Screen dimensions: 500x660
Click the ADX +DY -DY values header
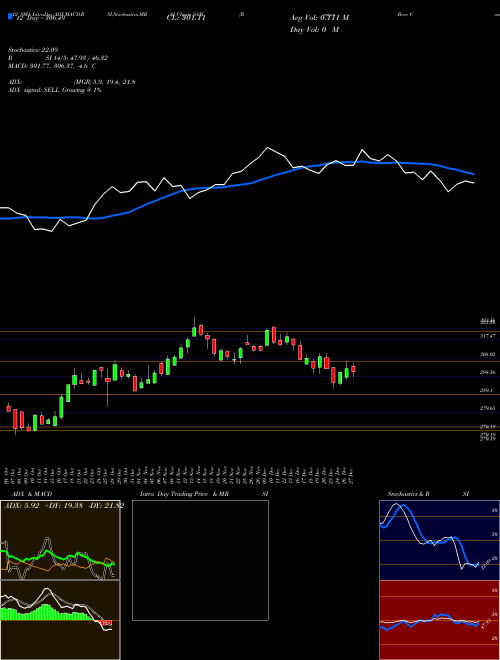click(64, 506)
